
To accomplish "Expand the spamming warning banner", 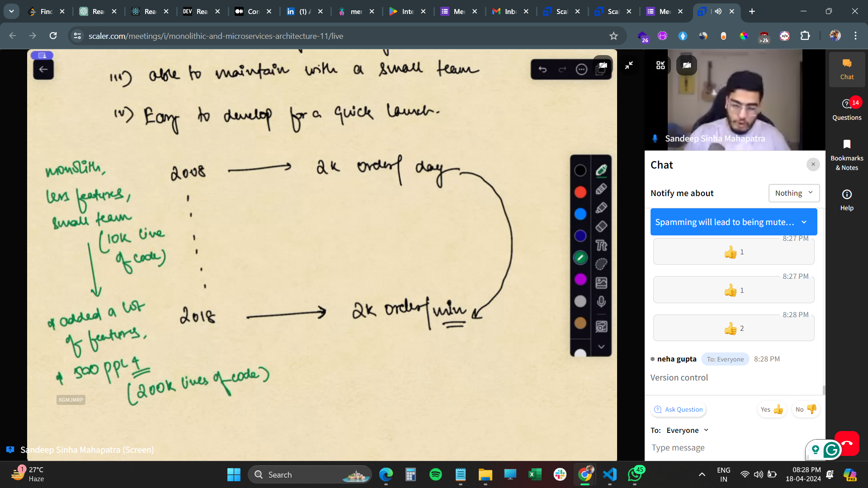I will tap(804, 222).
